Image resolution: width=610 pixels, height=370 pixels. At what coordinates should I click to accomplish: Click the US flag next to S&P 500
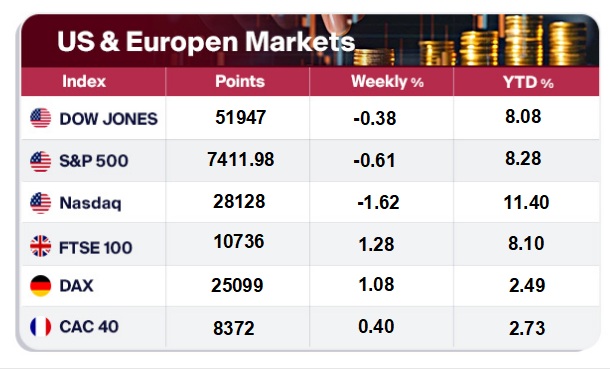(40, 161)
